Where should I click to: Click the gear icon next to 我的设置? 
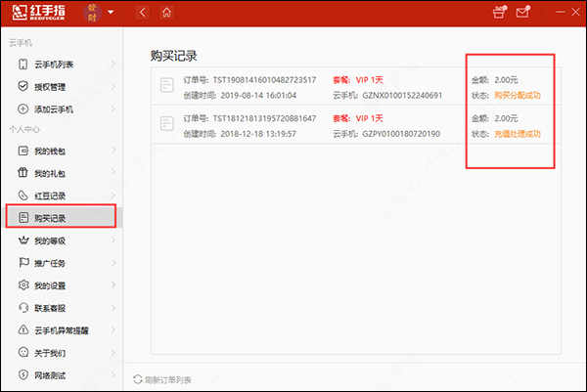coord(23,285)
